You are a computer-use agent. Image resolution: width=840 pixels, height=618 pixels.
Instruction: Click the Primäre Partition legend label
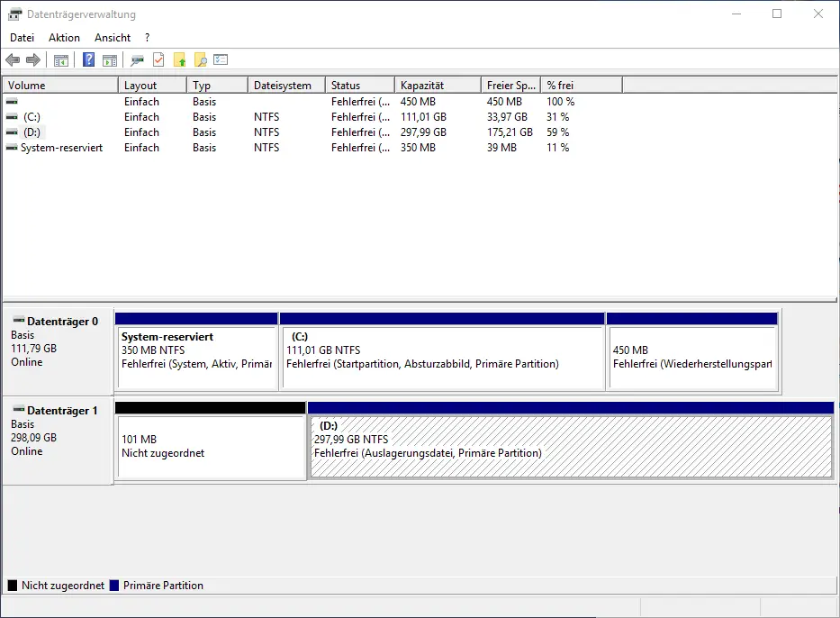point(163,586)
